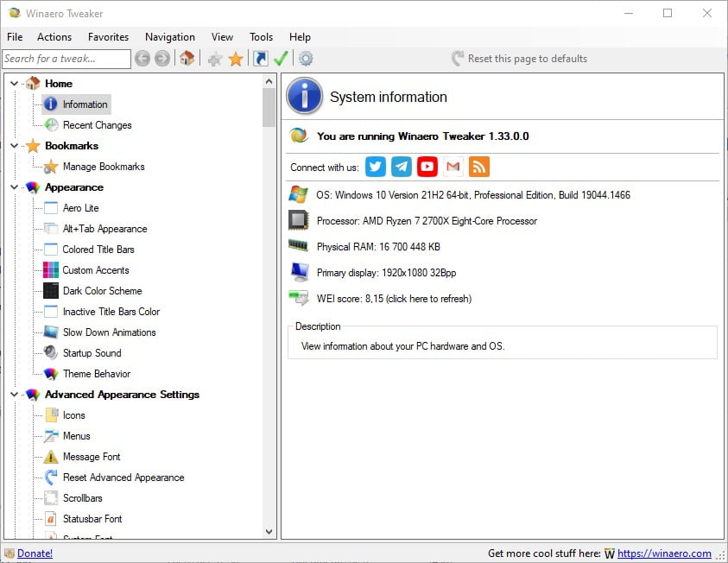Click the Slow Down Animations icon

coord(51,332)
